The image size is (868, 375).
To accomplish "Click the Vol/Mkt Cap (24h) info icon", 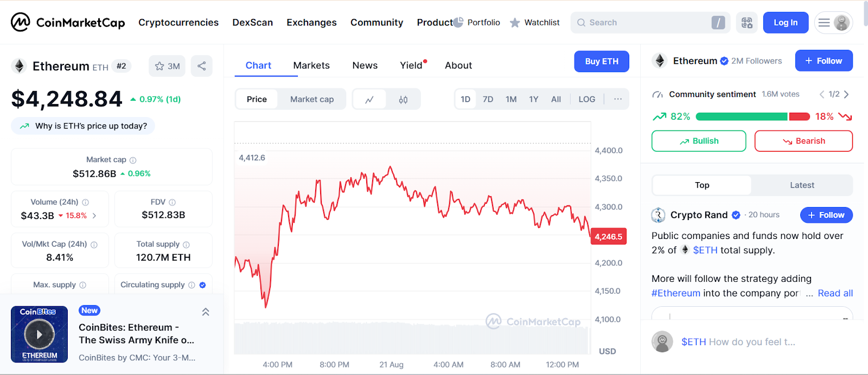I will pos(94,244).
